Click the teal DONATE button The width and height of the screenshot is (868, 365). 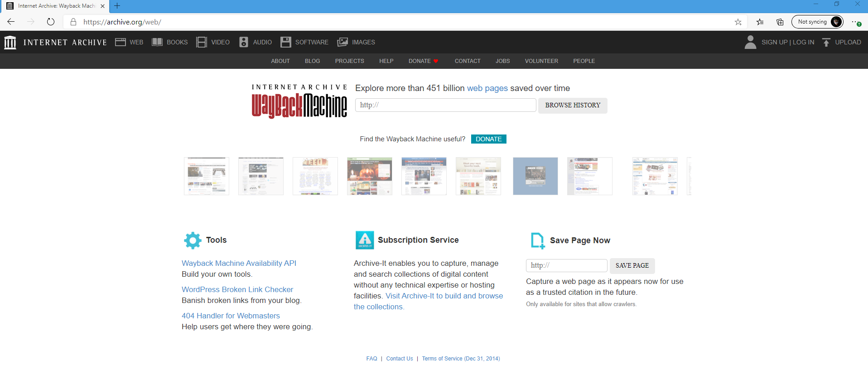coord(489,139)
